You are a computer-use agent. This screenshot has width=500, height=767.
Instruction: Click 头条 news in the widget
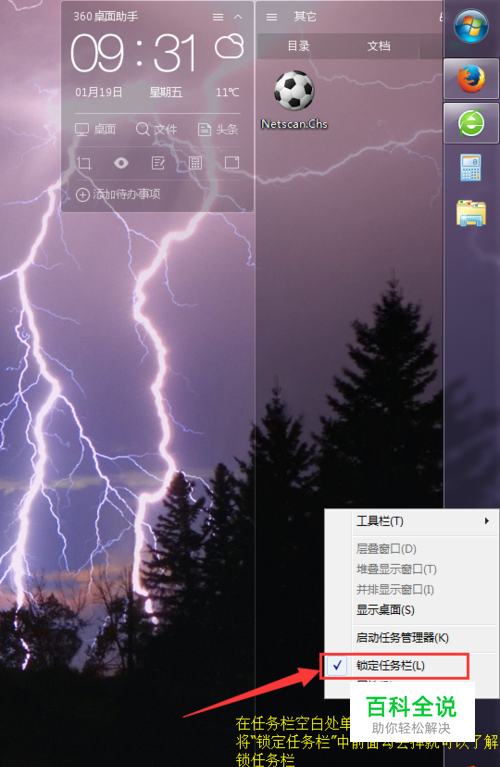(x=218, y=129)
